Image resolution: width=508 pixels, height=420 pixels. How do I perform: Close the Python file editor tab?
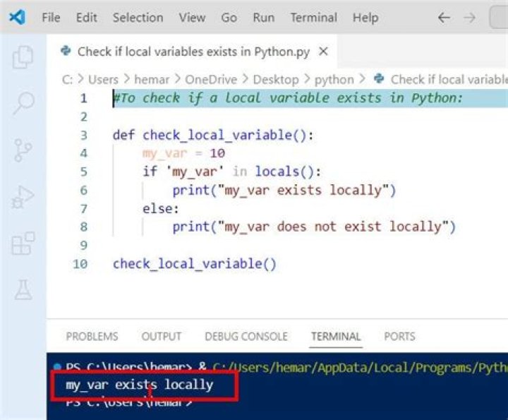point(323,52)
